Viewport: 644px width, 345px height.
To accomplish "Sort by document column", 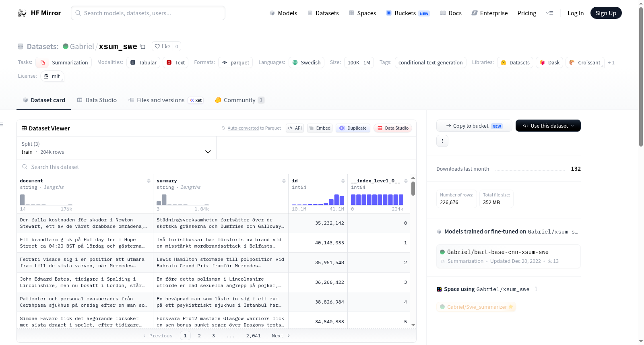I will tap(149, 181).
